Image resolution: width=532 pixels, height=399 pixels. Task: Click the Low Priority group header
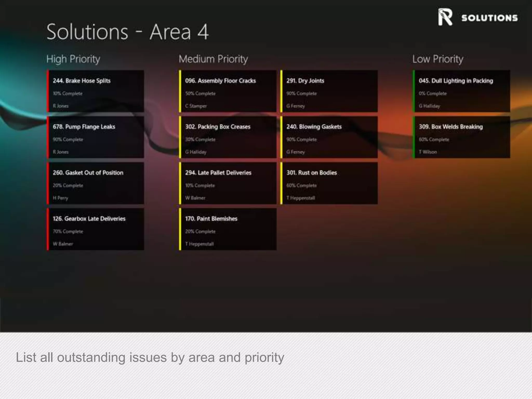[x=438, y=59]
